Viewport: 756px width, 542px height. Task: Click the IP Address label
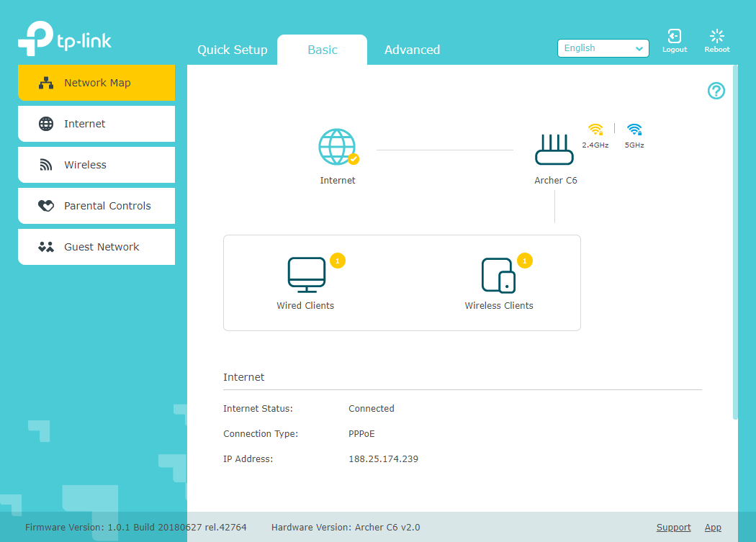tap(248, 459)
